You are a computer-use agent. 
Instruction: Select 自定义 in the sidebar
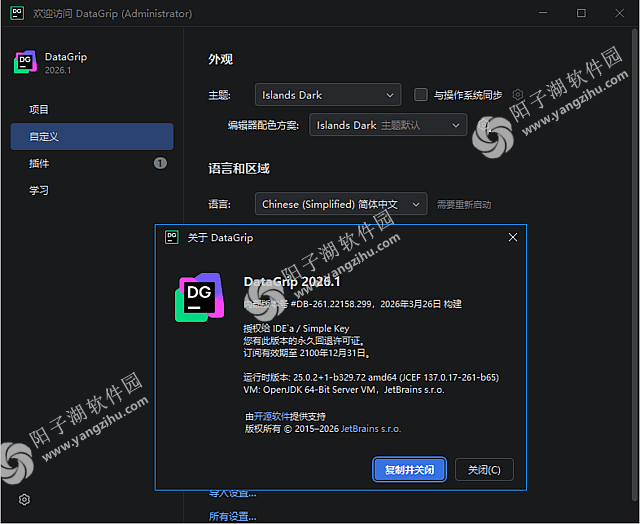[x=92, y=136]
